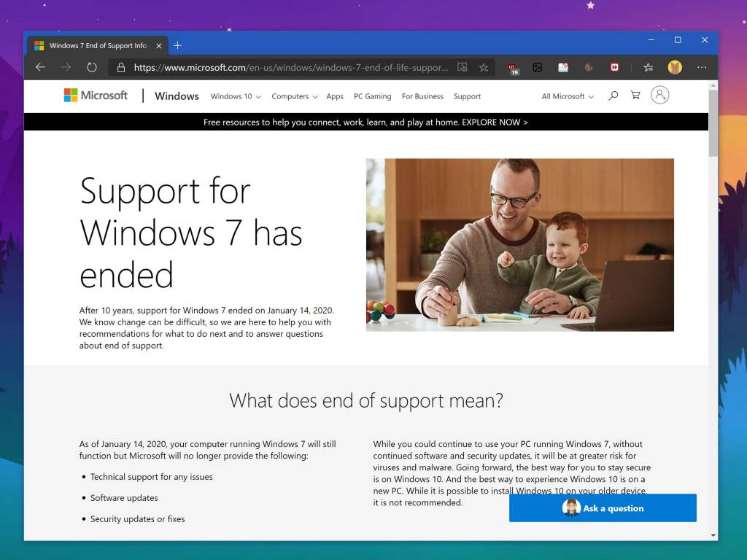Open the map-style extension icon
This screenshot has height=560, width=747.
pos(563,67)
